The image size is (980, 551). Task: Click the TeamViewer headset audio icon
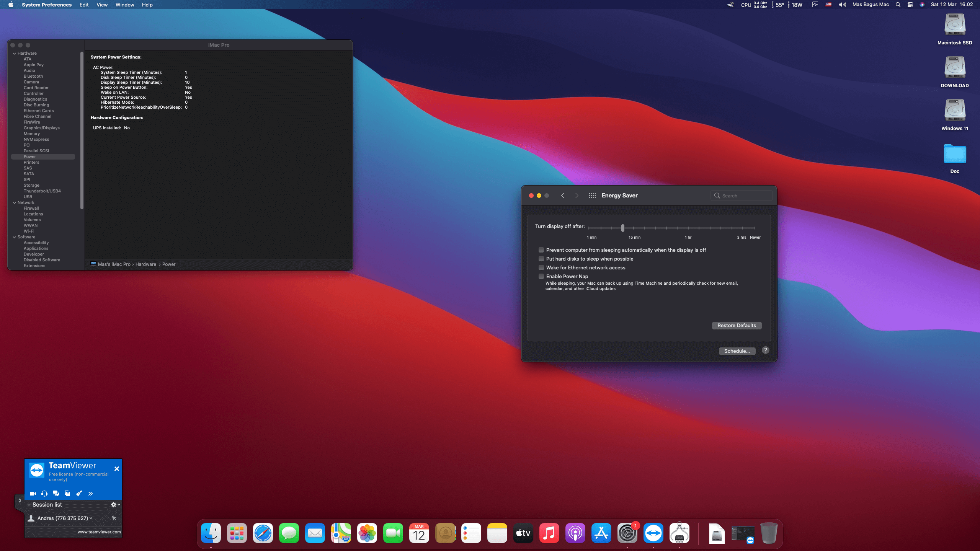[x=44, y=494]
